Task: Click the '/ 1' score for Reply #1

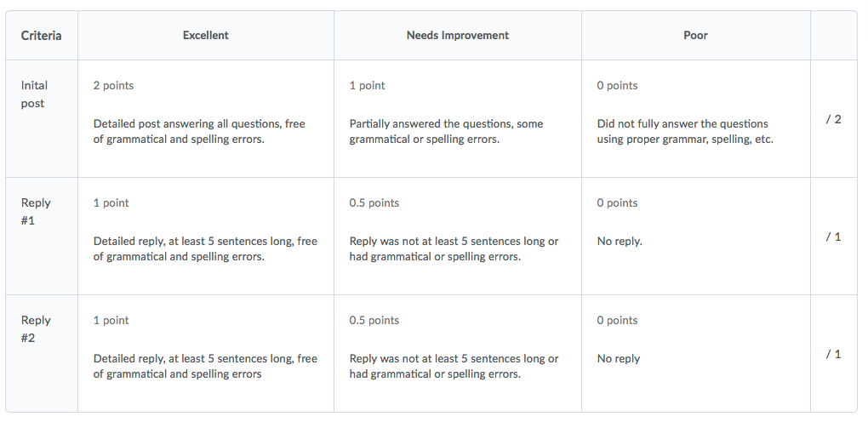Action: click(833, 237)
